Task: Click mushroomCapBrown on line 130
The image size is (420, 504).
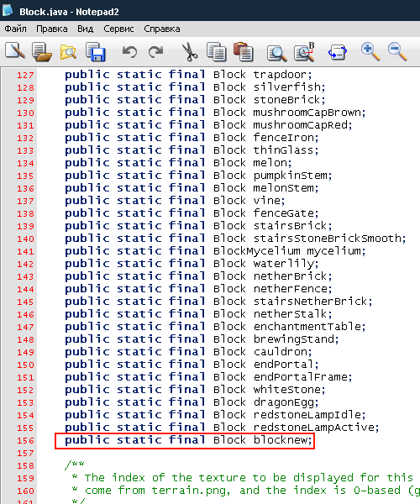Action: [307, 113]
